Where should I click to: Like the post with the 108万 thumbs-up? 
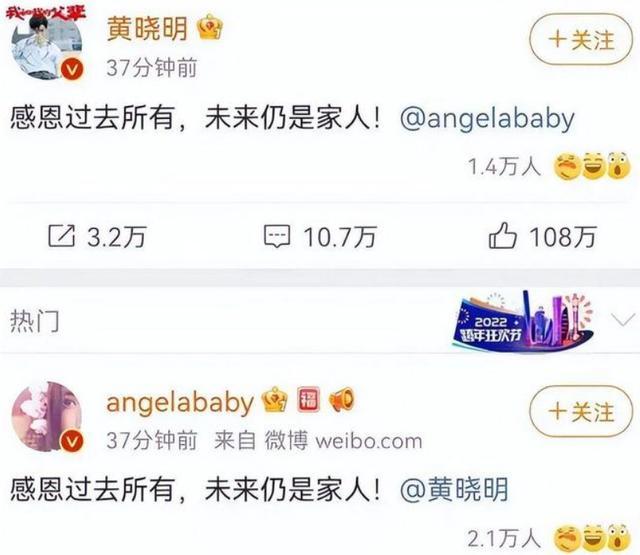(502, 235)
